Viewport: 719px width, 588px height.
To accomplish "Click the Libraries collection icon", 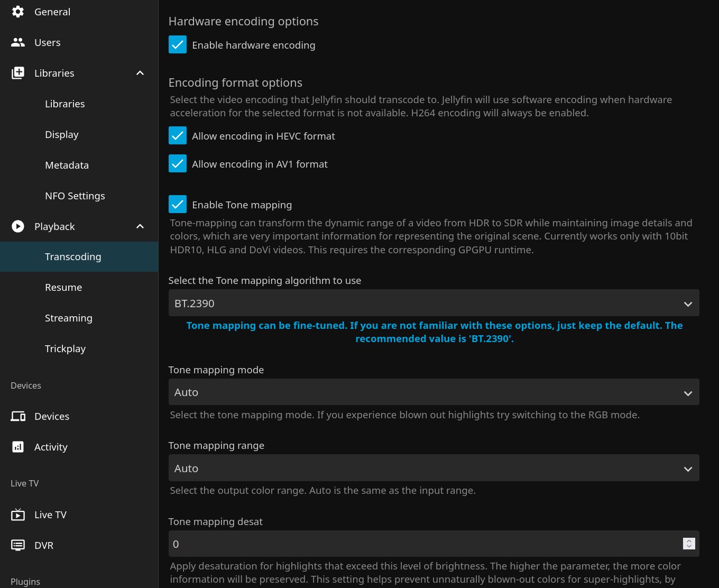I will [18, 73].
